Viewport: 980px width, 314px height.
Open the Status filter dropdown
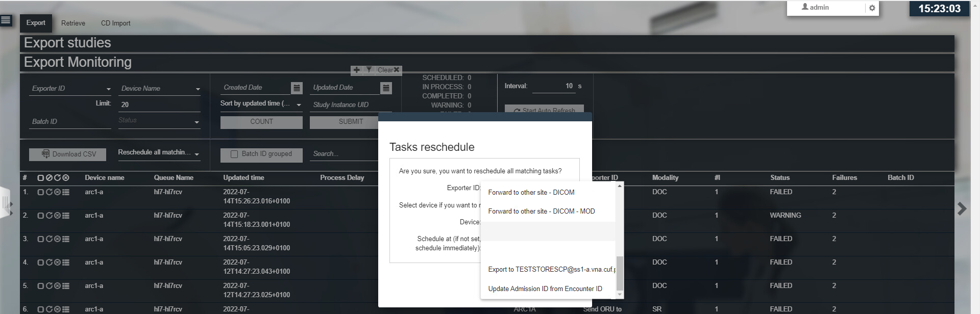(159, 121)
